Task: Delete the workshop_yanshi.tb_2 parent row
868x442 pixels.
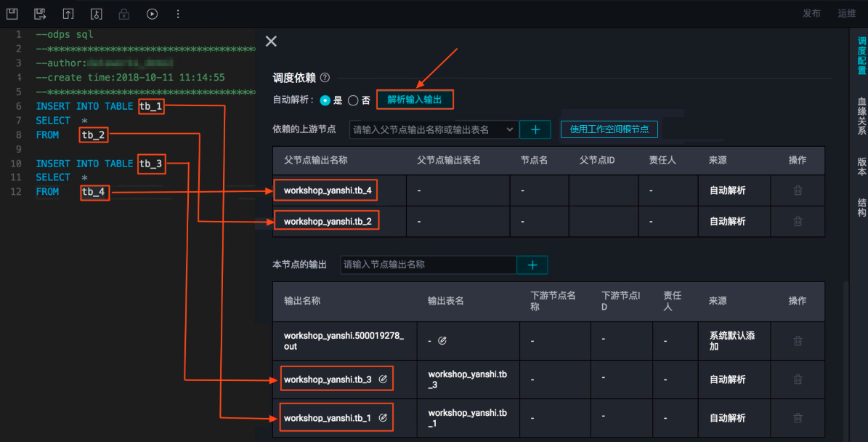Action: (x=798, y=222)
